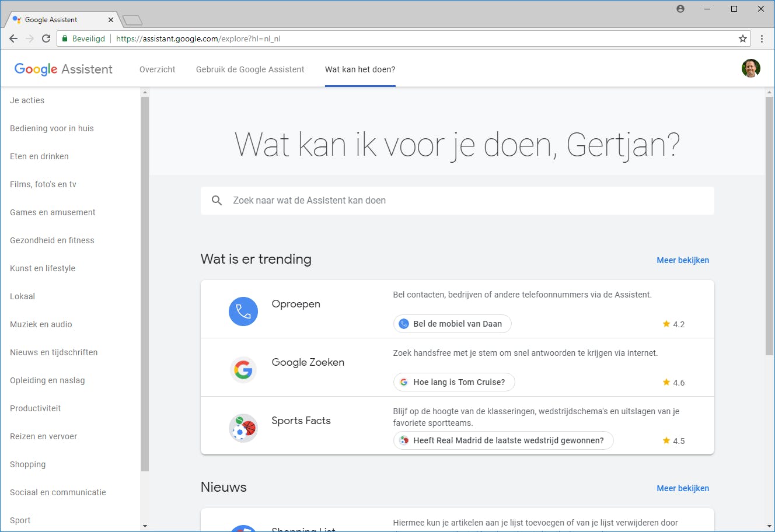The image size is (775, 532).
Task: Click the sidebar scrollbar down arrow
Action: tap(145, 526)
